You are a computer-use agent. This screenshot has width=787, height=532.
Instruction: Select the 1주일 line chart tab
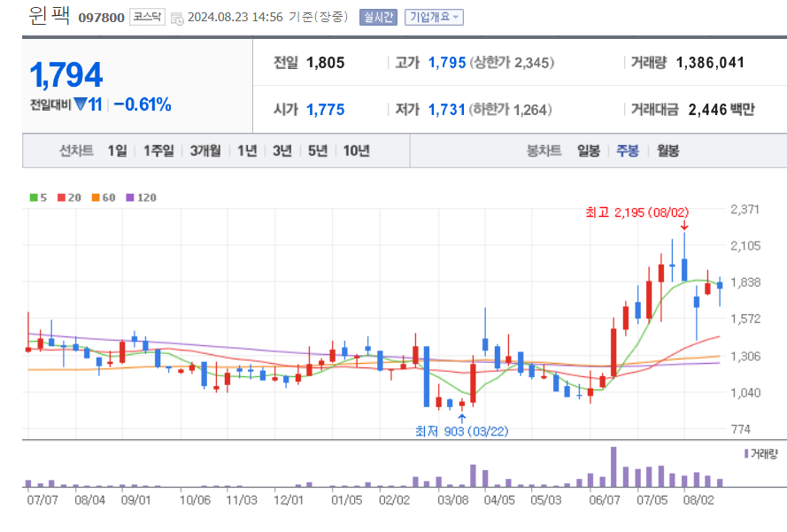158,150
